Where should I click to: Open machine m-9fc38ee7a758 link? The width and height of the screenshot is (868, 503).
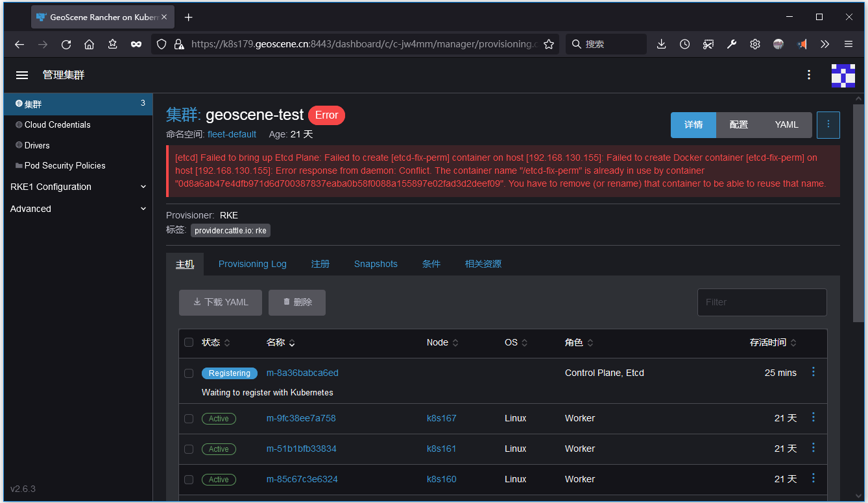tap(301, 418)
